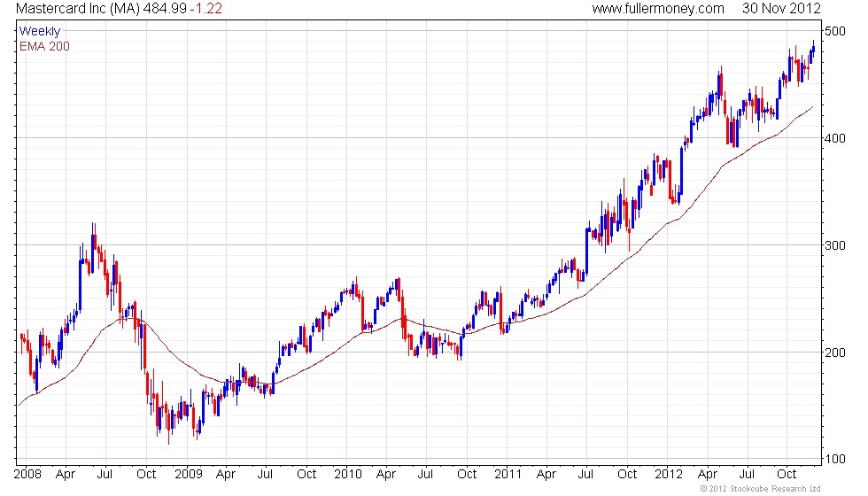Image resolution: width=868 pixels, height=496 pixels.
Task: Click the 'Jul' label after 2008
Action: coord(105,474)
